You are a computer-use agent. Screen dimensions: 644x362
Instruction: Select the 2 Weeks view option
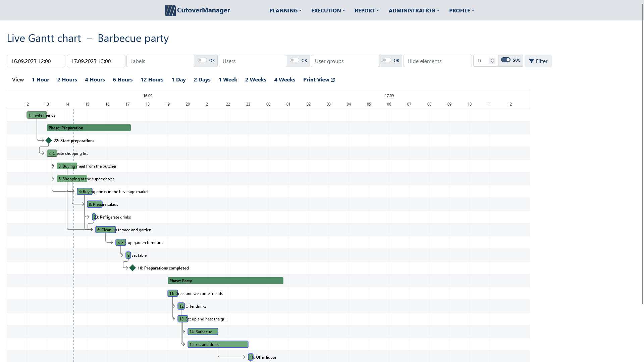pos(256,79)
